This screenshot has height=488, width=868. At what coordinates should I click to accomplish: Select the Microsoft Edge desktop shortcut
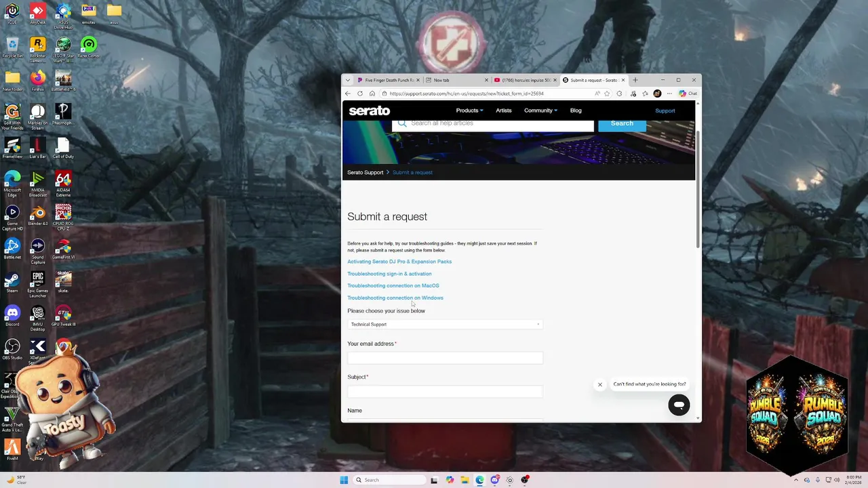click(x=12, y=183)
